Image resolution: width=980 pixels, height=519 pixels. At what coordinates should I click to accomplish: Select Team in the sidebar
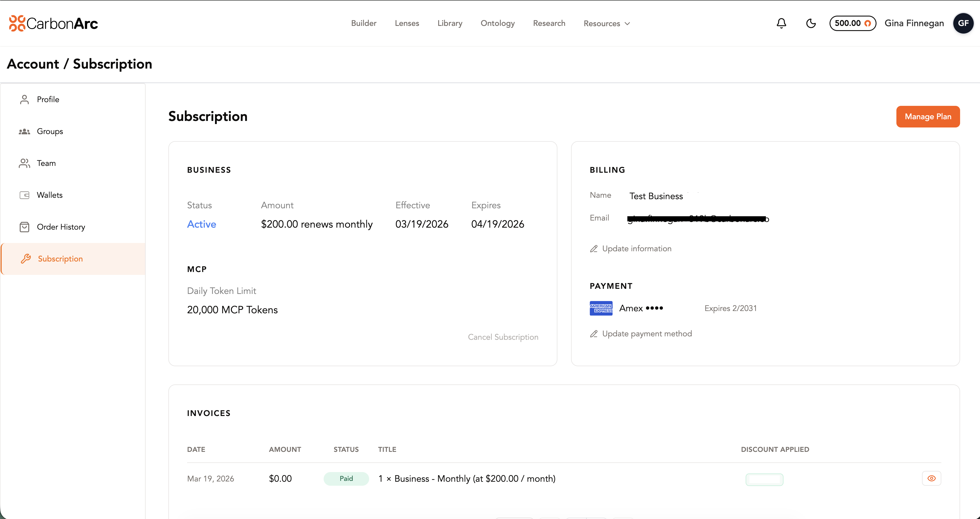[46, 163]
